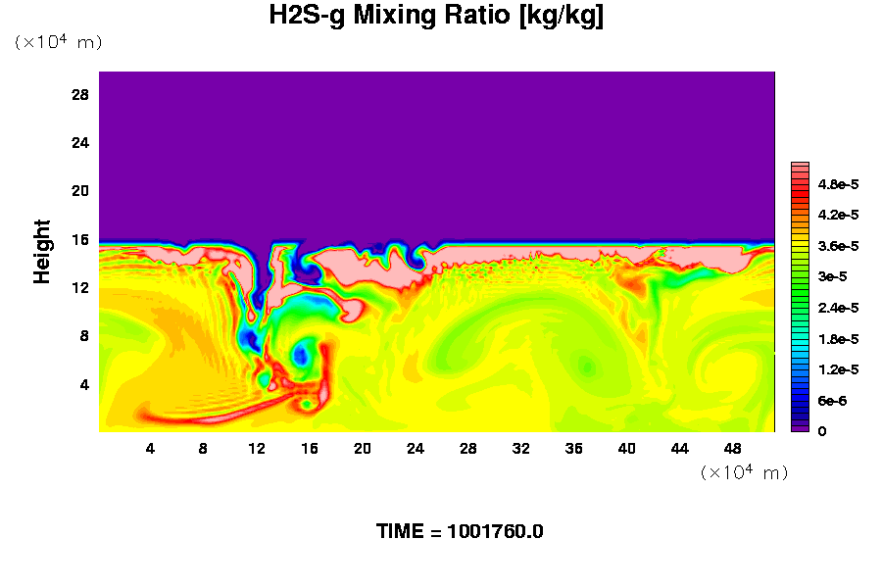Screen dimensions: 882x588
Task: Click the 48 tick on the horizontal axis
Action: pyautogui.click(x=733, y=449)
